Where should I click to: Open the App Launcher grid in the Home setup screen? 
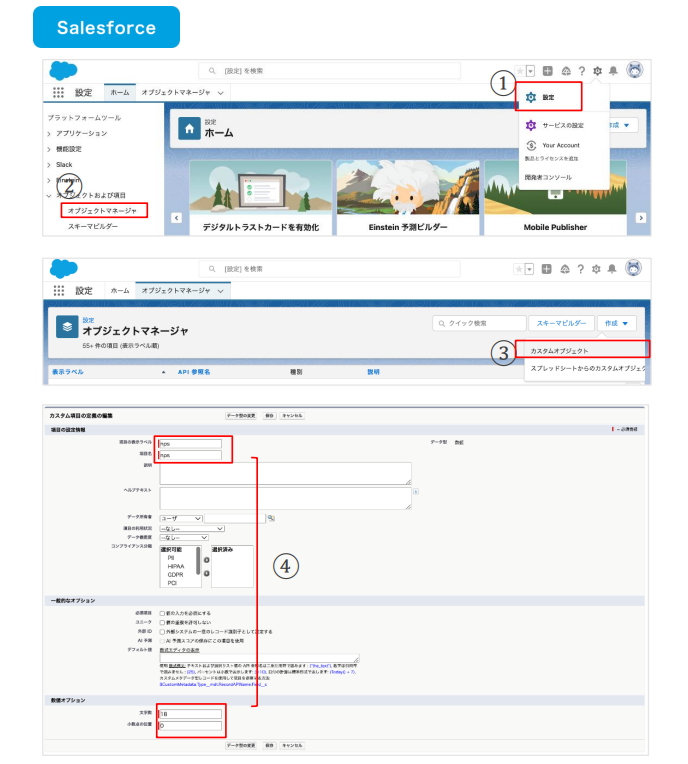point(58,93)
